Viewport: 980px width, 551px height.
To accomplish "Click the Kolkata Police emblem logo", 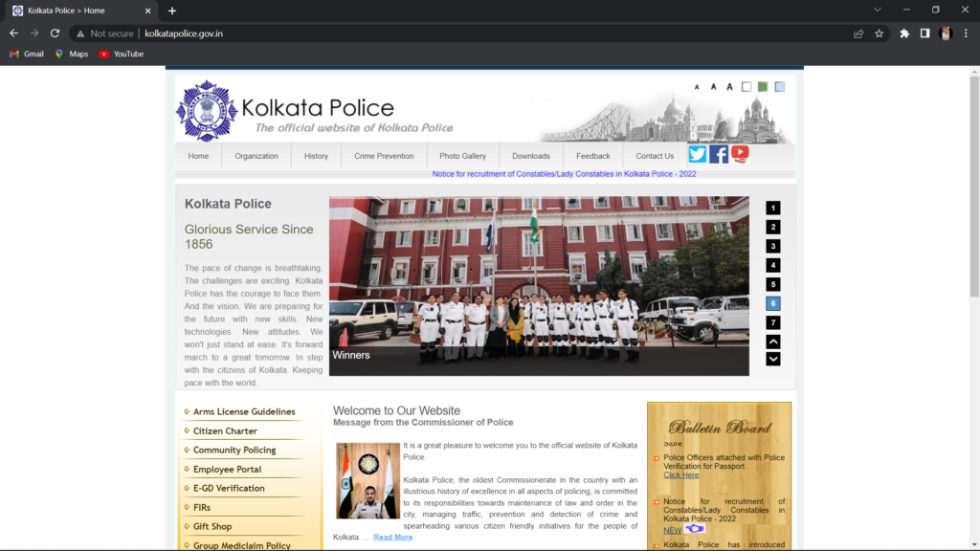I will tap(207, 111).
